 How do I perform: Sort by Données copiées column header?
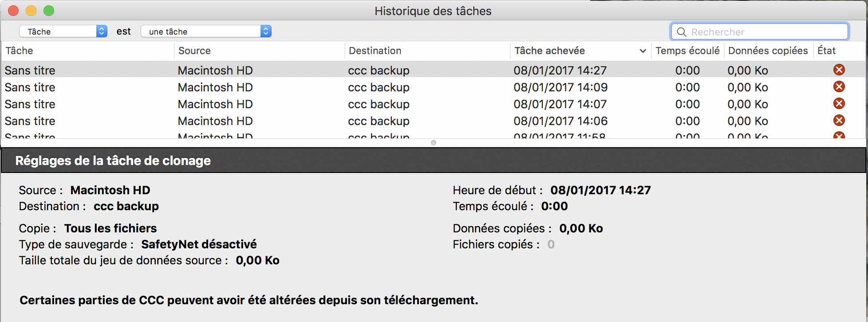768,51
